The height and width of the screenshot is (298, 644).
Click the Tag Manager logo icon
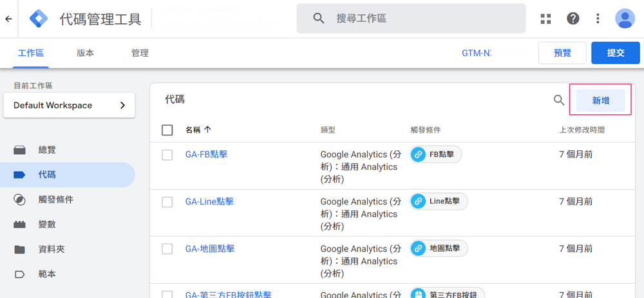39,19
